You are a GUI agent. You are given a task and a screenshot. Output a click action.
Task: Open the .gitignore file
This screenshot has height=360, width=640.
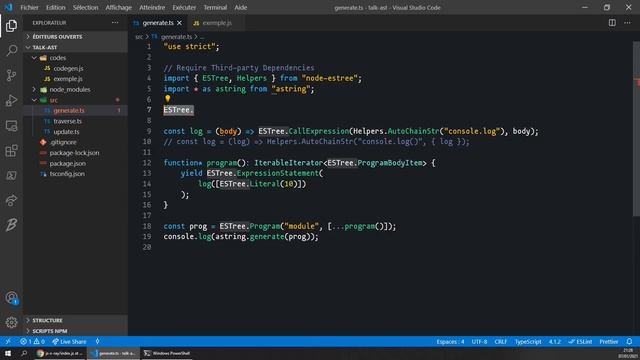(63, 142)
